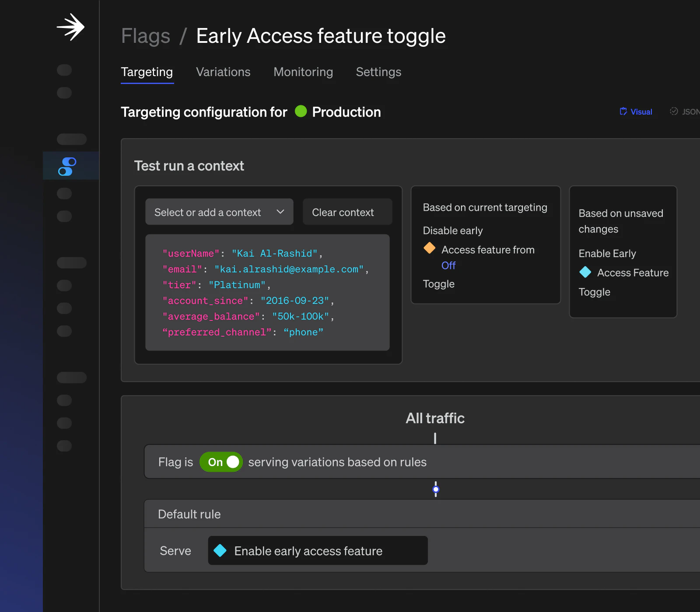Screen dimensions: 700x612
Task: Open the Select or add a context dropdown
Action: coord(219,212)
